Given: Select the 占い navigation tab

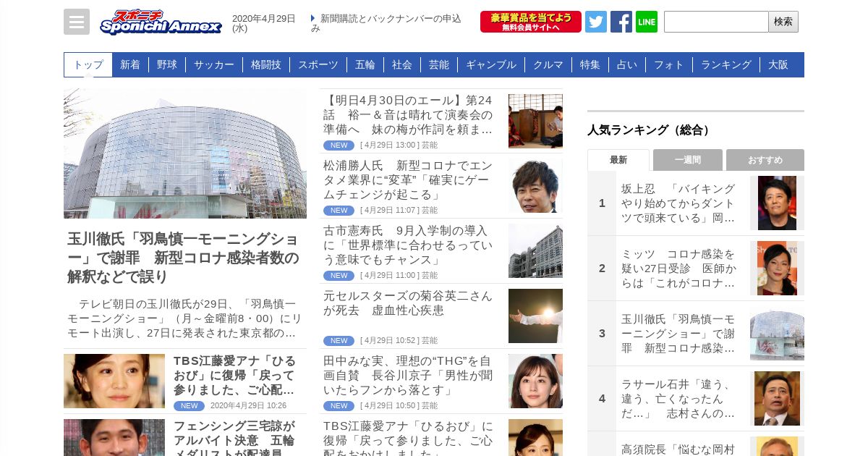Looking at the screenshot, I should (627, 64).
